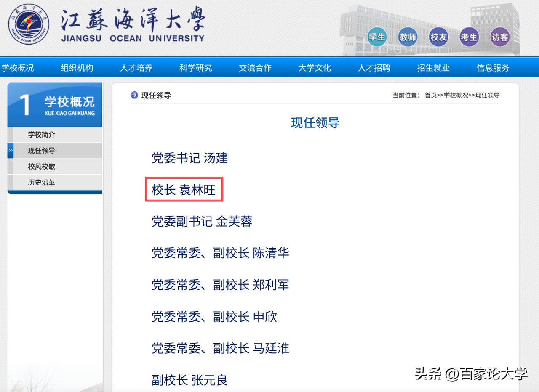Viewport: 539px width, 392px height.
Task: Open the 招生就业 navigation menu
Action: pos(433,68)
